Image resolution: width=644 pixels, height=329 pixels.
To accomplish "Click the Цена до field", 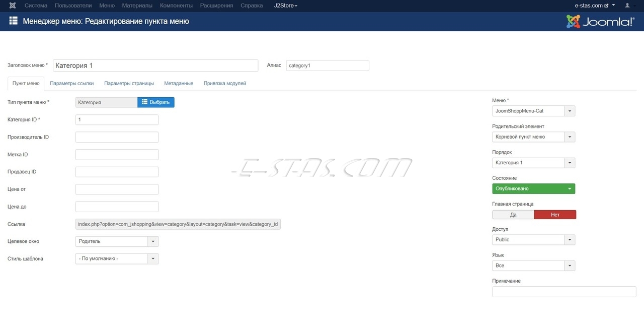I will click(x=117, y=207).
